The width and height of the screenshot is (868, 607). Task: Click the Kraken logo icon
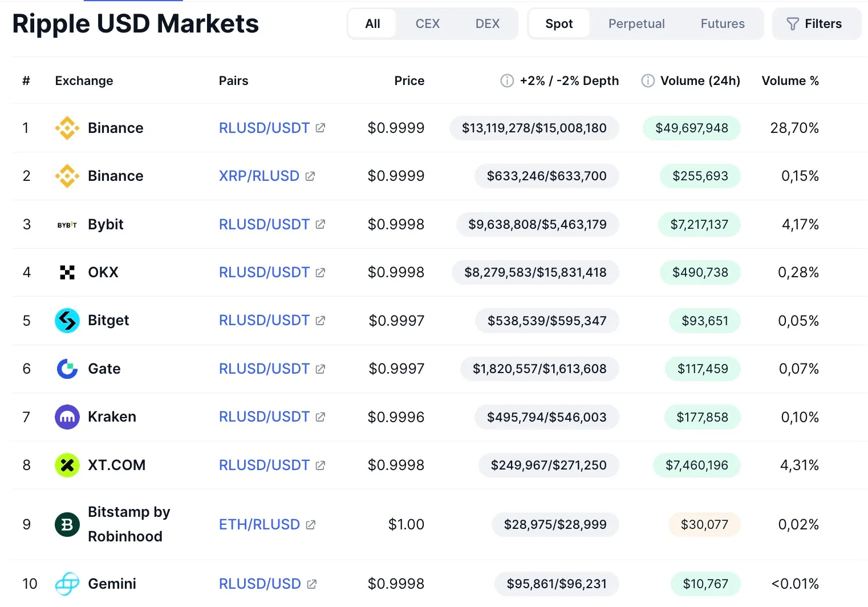pos(67,417)
